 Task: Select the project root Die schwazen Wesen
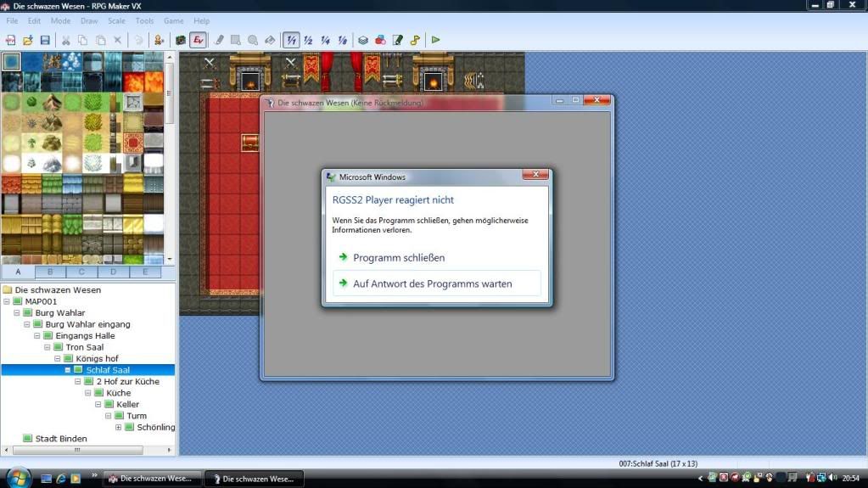[x=59, y=289]
